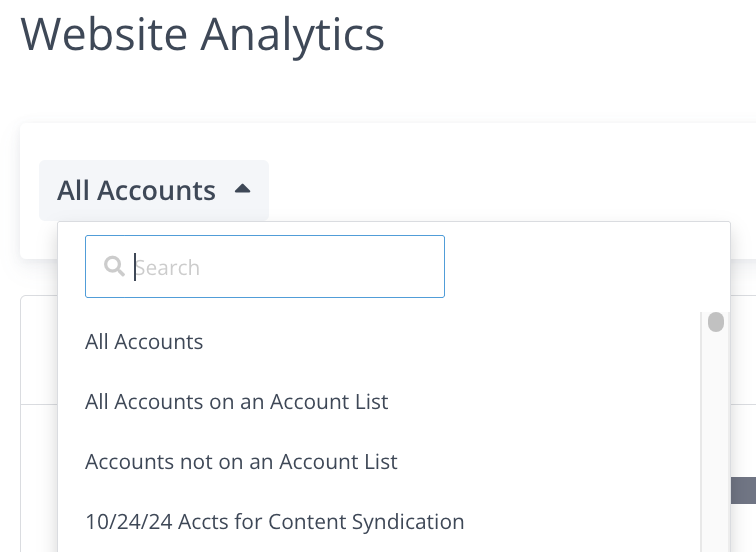Select "10/24/24 Accts for Content Syndication"
This screenshot has width=756, height=552.
point(275,522)
